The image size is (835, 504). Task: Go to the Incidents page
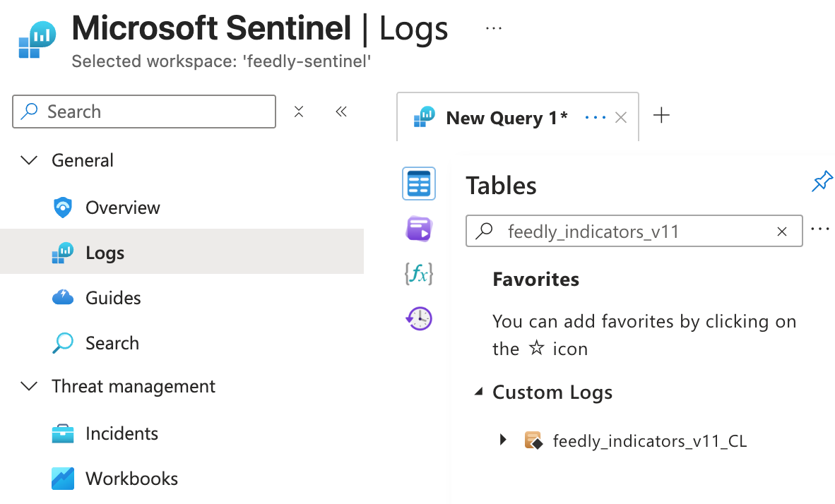(x=122, y=433)
